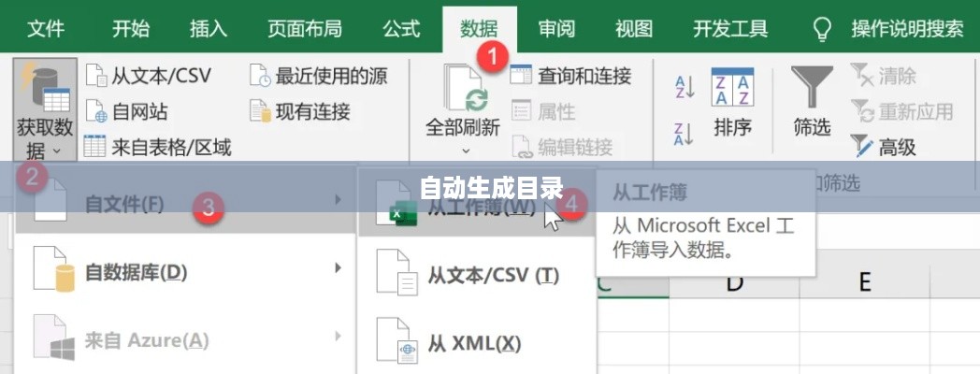Screen dimensions: 980x374
Task: Choose 从 XML(X) menu item
Action: tap(477, 343)
